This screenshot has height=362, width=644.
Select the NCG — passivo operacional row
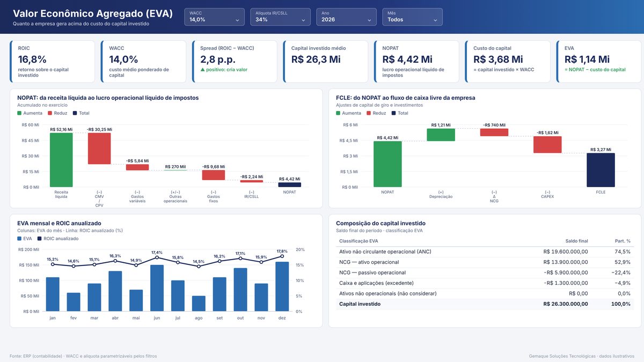click(x=485, y=272)
